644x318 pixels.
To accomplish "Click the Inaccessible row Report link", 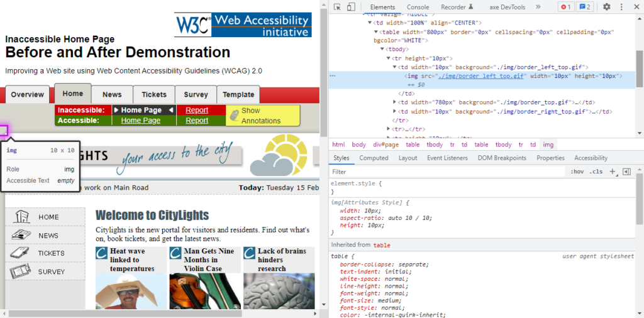I will click(197, 110).
